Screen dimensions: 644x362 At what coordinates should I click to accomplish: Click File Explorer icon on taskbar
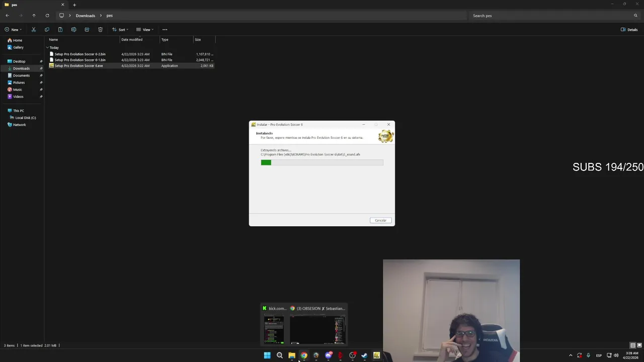point(292,355)
